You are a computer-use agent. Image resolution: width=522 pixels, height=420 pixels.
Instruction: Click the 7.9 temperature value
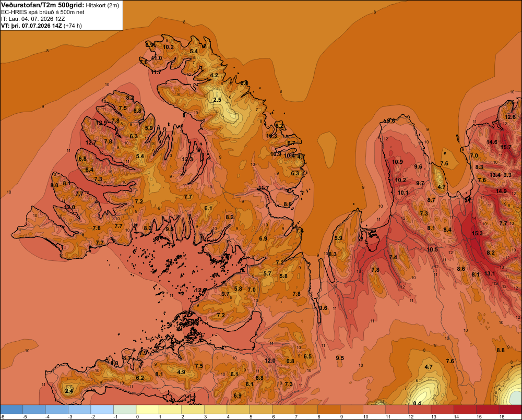(x=143, y=352)
